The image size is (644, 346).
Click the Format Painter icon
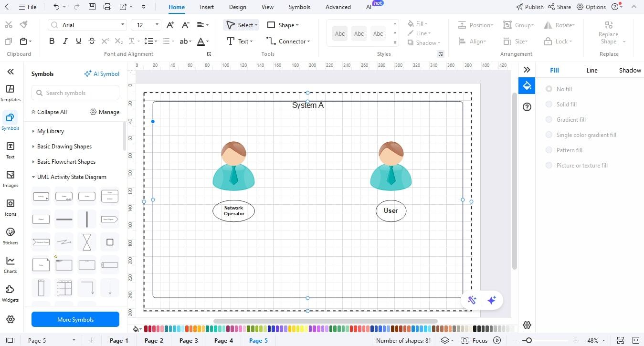pos(23,25)
